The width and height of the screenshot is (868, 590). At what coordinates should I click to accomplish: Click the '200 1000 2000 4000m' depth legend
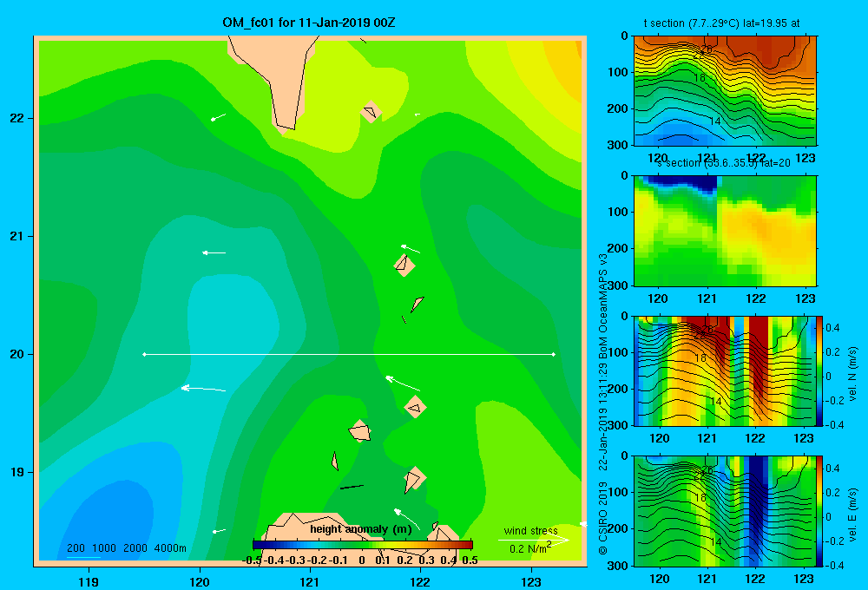pos(126,548)
